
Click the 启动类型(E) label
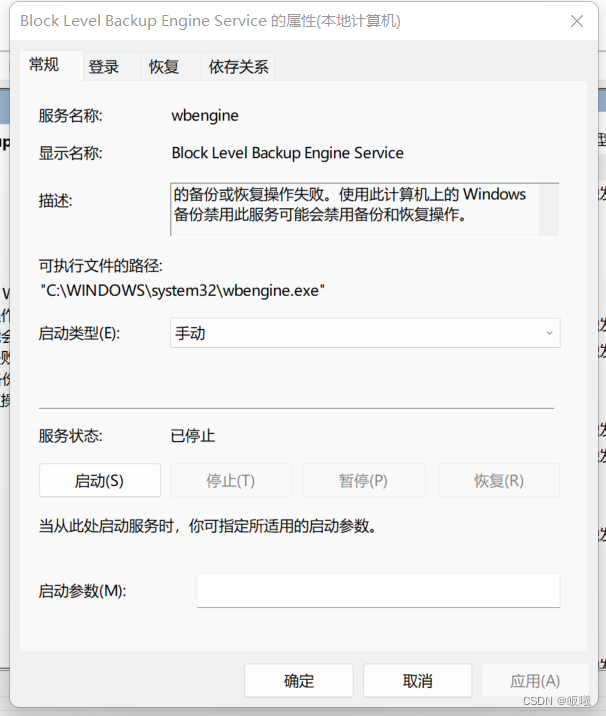point(79,333)
